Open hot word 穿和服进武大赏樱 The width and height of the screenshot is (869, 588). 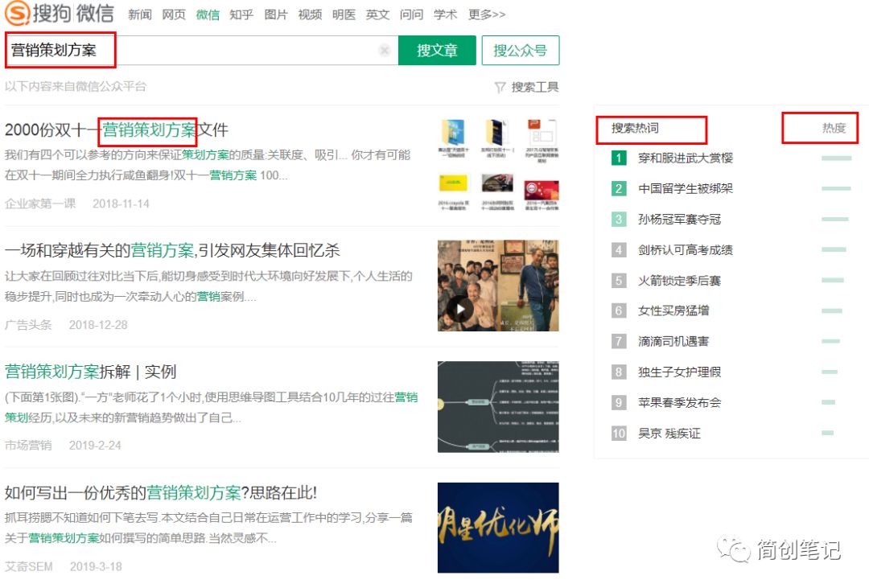686,158
